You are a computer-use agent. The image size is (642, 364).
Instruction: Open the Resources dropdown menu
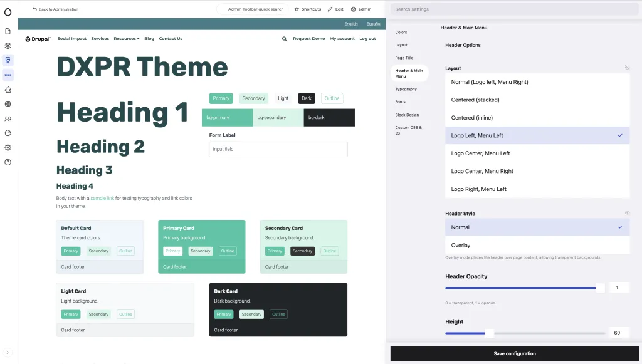(127, 38)
